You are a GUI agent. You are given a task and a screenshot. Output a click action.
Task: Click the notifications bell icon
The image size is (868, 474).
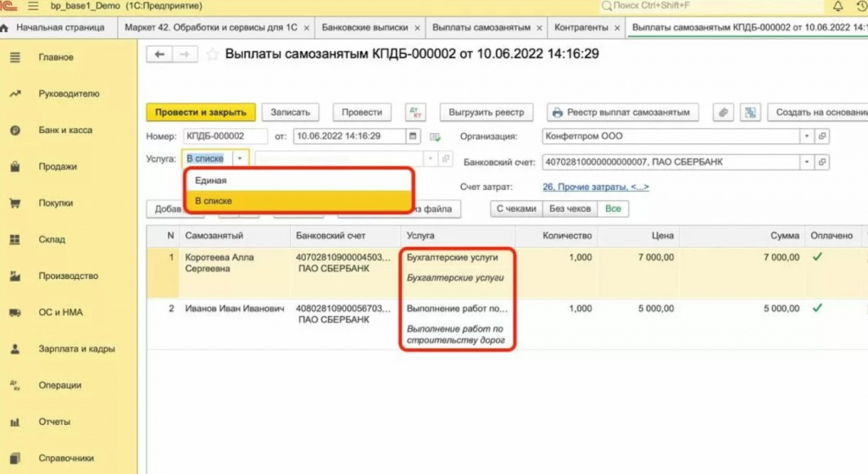838,6
